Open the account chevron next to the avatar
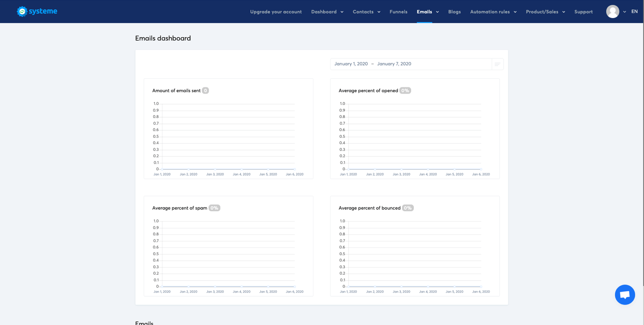Image resolution: width=644 pixels, height=325 pixels. pyautogui.click(x=624, y=12)
